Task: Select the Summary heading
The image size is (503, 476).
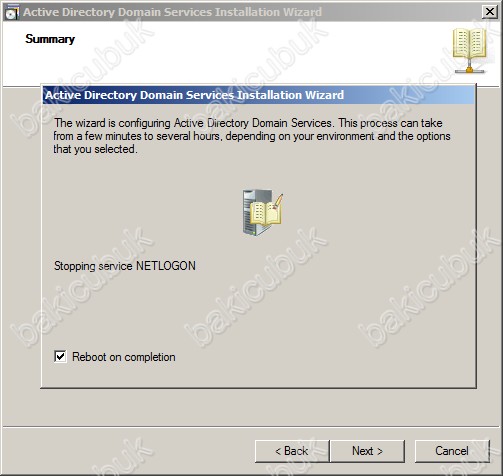Action: pos(50,39)
